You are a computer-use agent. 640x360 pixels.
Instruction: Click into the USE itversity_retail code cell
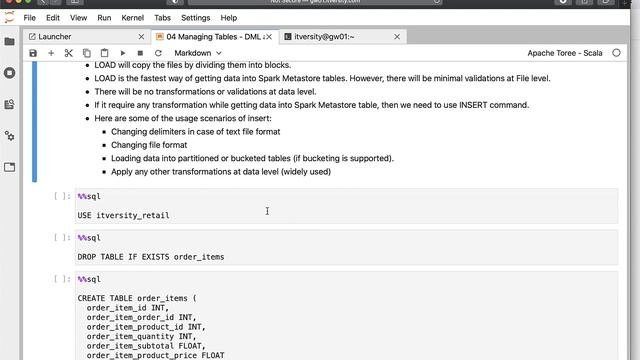point(346,206)
